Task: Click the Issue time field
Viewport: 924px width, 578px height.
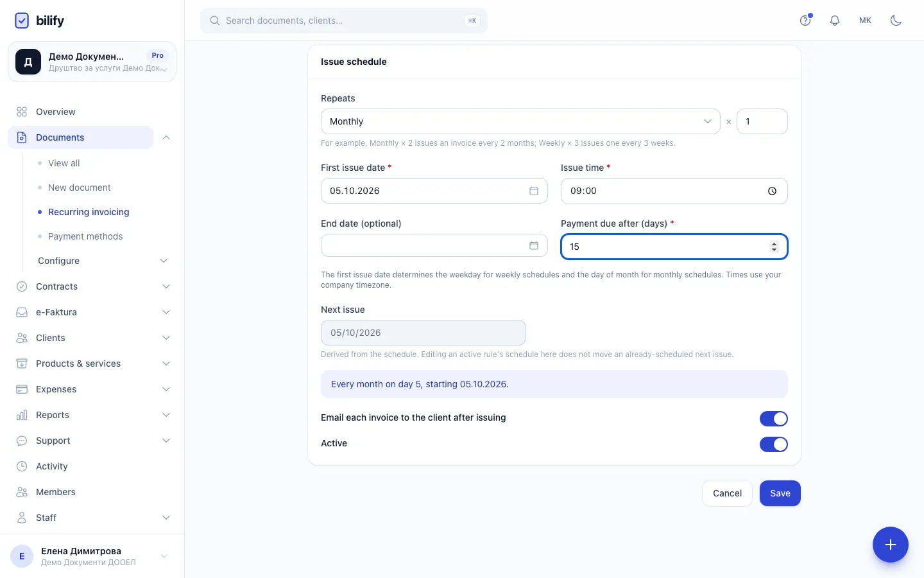Action: tap(674, 191)
